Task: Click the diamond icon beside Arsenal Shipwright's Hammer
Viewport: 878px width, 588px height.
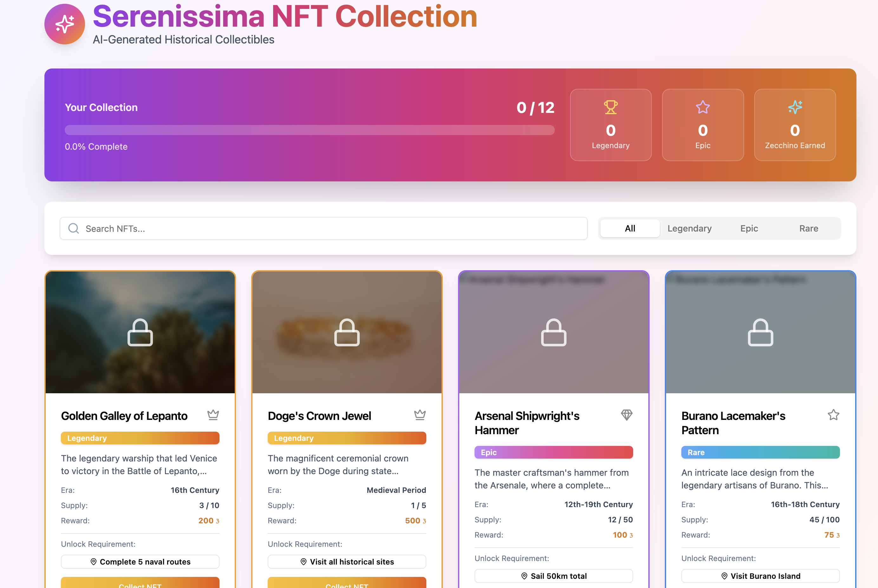Action: tap(626, 415)
